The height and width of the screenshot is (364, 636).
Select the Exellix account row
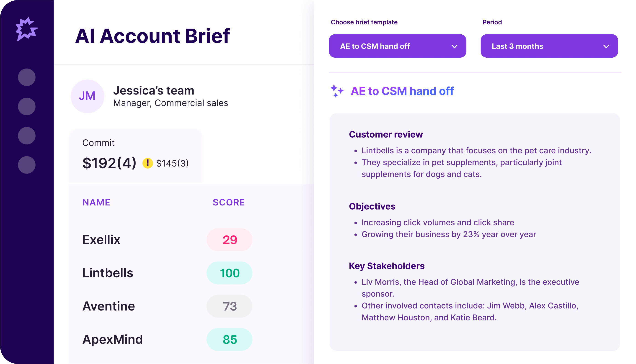101,239
